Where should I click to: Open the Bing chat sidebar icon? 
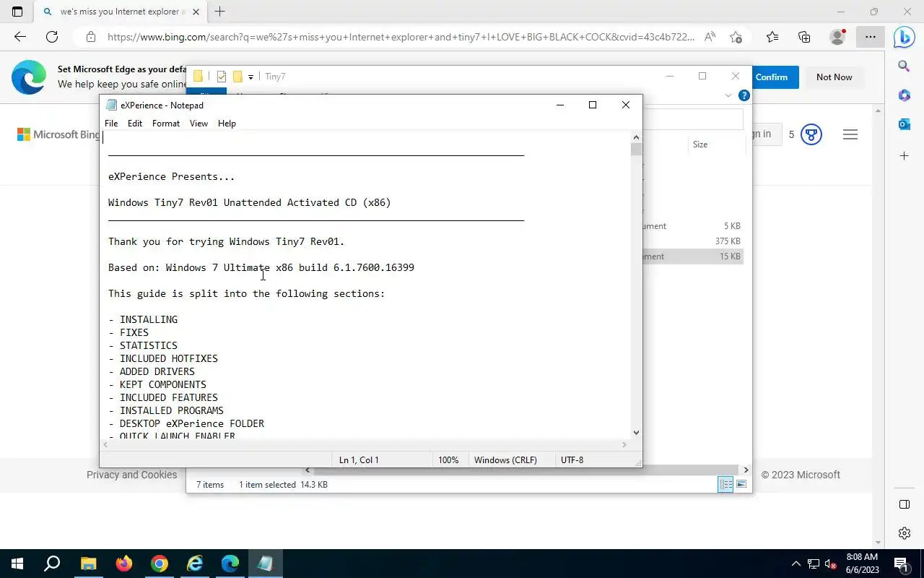[904, 37]
